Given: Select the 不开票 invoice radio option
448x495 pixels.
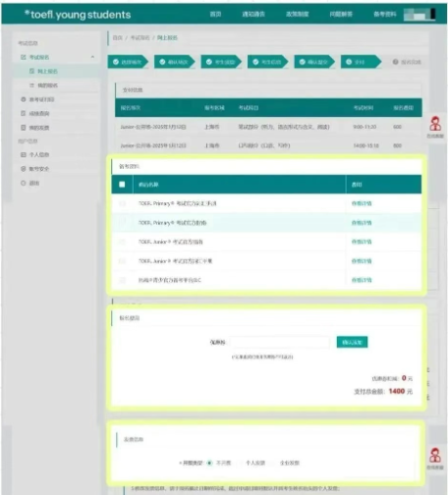Looking at the screenshot, I should point(209,463).
